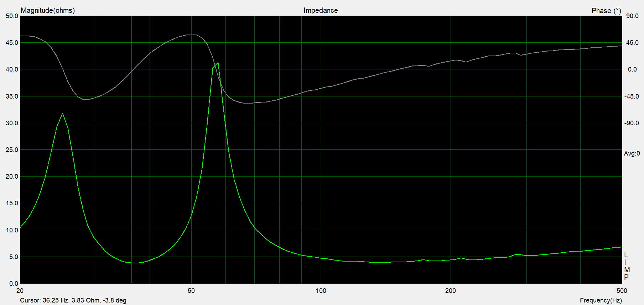Click the "Phase (°)" axis label
The image size is (644, 305).
point(606,11)
